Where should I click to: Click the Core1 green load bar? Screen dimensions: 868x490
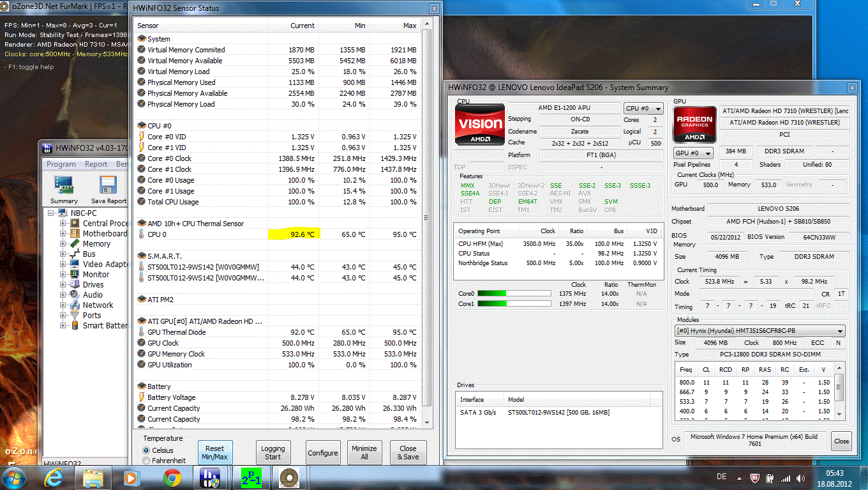[x=514, y=304]
